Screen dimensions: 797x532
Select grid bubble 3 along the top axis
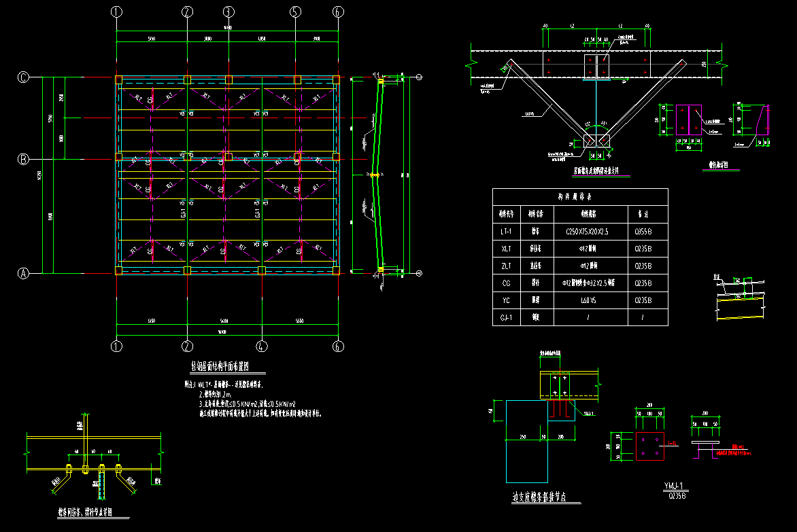(x=228, y=12)
